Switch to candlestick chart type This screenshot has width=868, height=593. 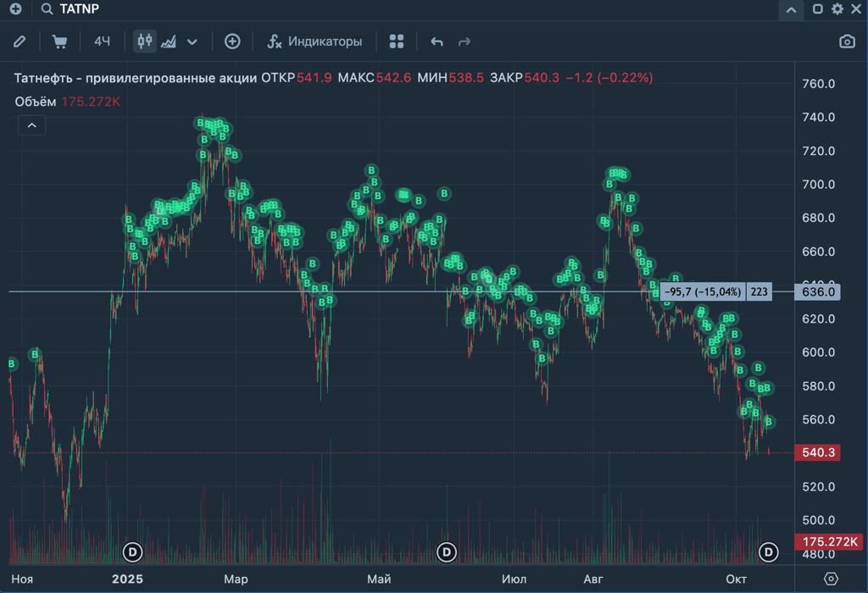tap(145, 42)
